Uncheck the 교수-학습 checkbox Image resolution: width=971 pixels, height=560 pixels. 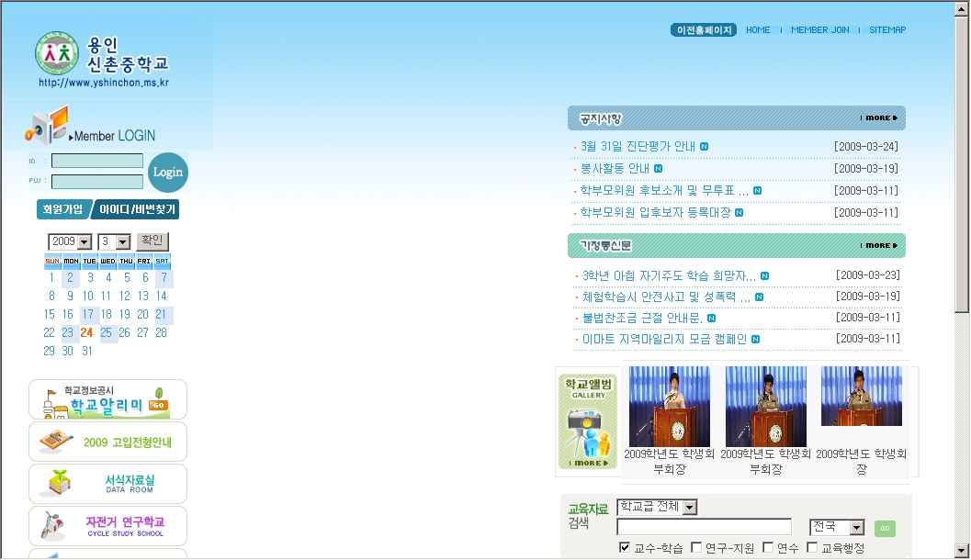coord(626,548)
